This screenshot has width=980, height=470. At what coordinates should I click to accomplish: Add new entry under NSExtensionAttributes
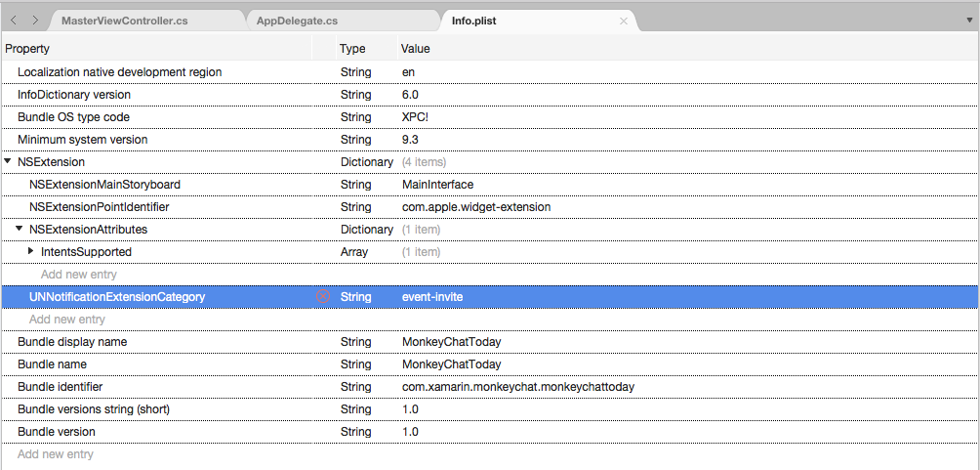78,275
